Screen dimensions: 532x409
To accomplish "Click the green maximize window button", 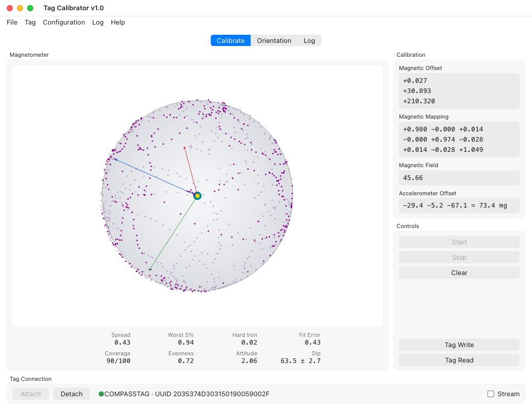I will tap(30, 8).
